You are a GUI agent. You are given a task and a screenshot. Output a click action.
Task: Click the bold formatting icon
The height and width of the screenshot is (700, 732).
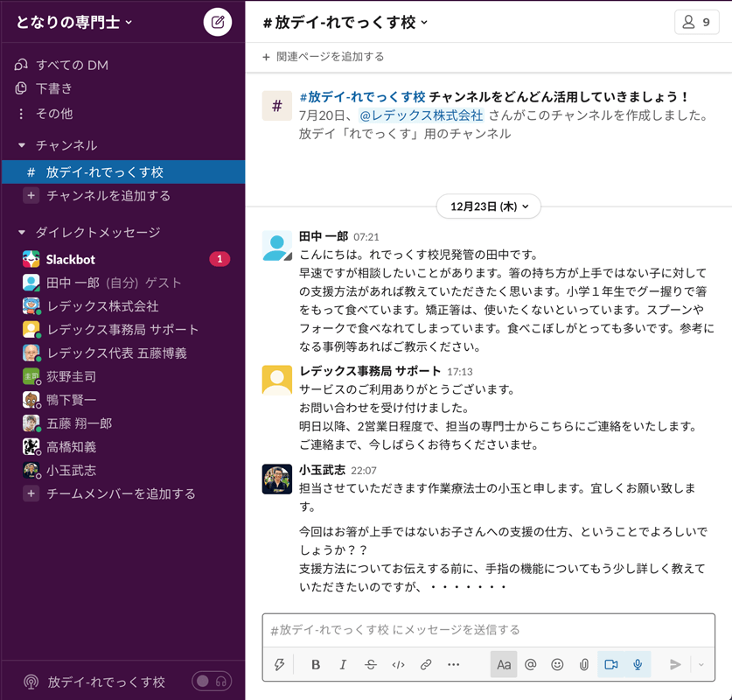316,665
